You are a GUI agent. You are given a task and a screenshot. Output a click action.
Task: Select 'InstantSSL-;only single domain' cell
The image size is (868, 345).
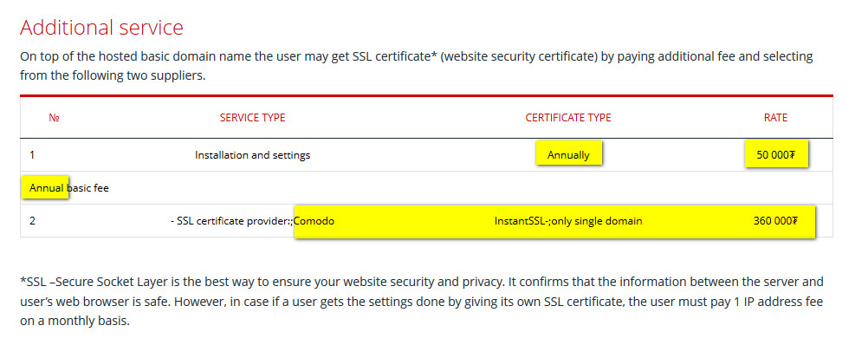tap(568, 221)
